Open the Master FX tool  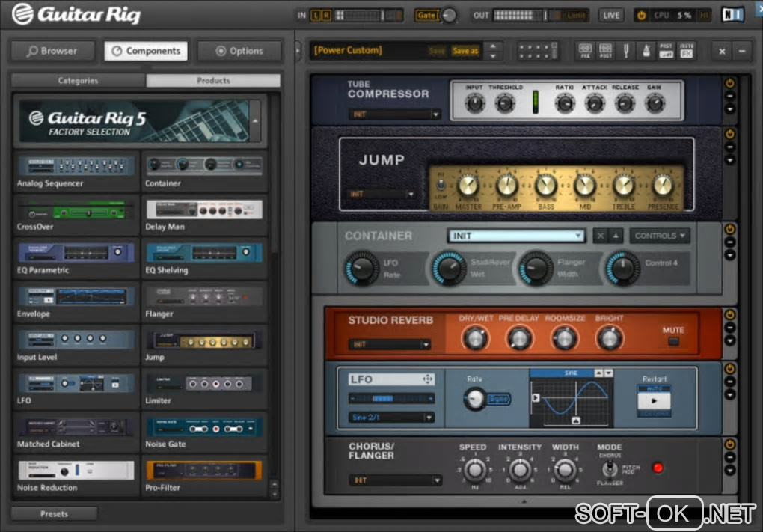pyautogui.click(x=687, y=51)
